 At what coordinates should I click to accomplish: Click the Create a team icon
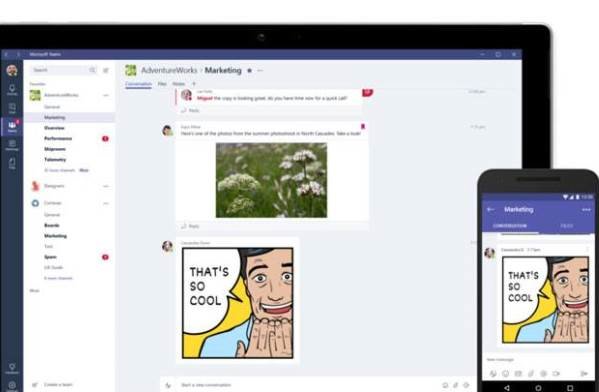pyautogui.click(x=35, y=385)
